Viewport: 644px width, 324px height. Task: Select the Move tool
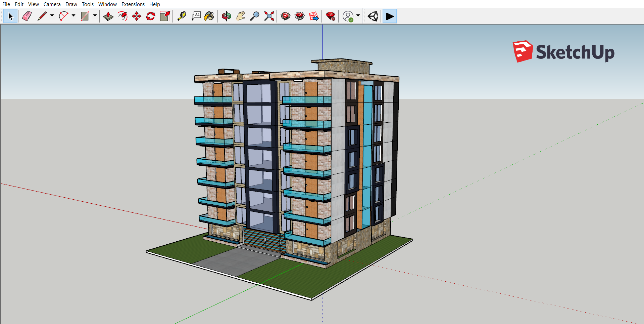(x=137, y=16)
